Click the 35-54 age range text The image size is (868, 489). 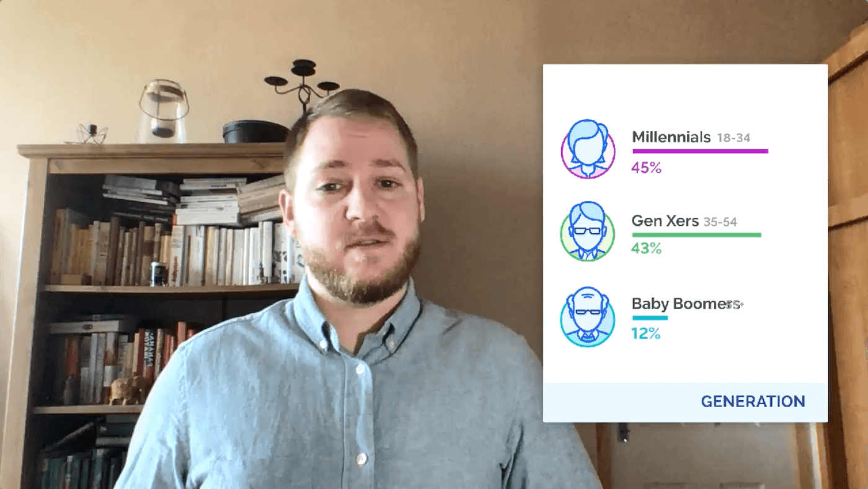point(720,222)
